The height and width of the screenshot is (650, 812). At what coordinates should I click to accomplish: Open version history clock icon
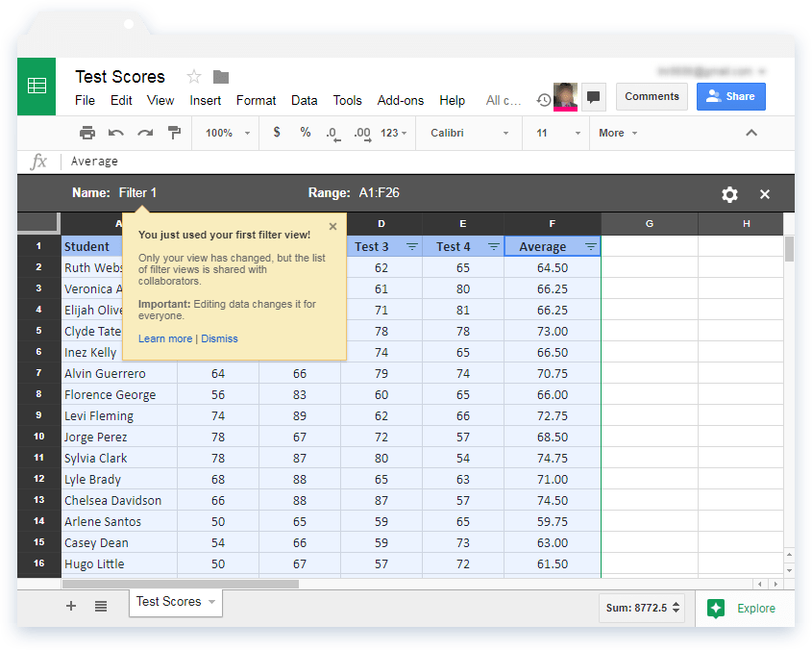tap(543, 100)
